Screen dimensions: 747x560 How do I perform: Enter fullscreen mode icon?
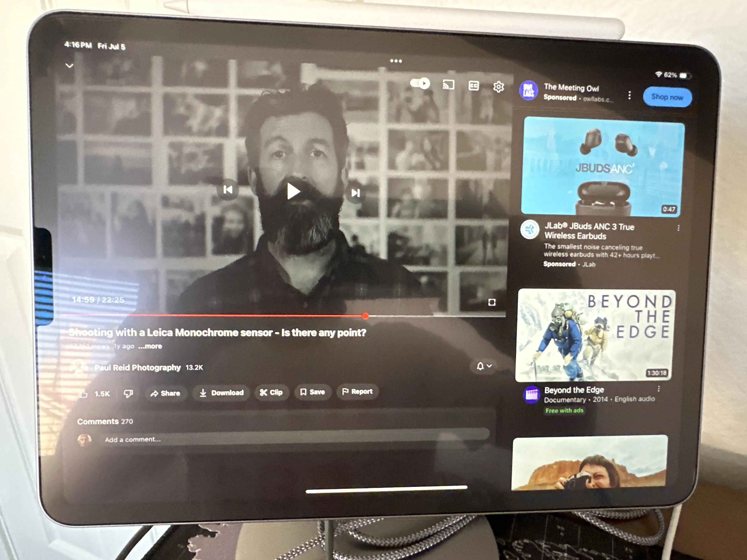tap(492, 302)
